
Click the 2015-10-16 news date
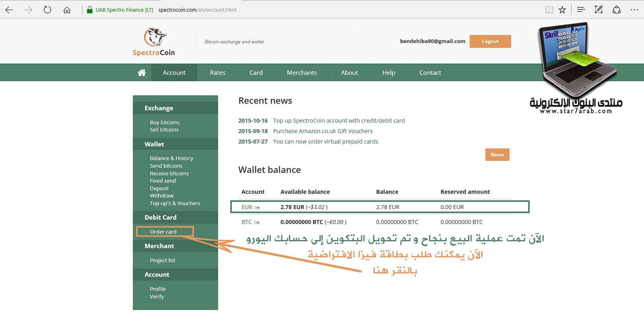pyautogui.click(x=253, y=121)
